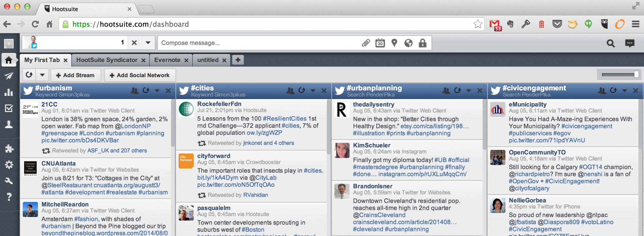Open the refresh interval dropdown arrow

[x=42, y=75]
